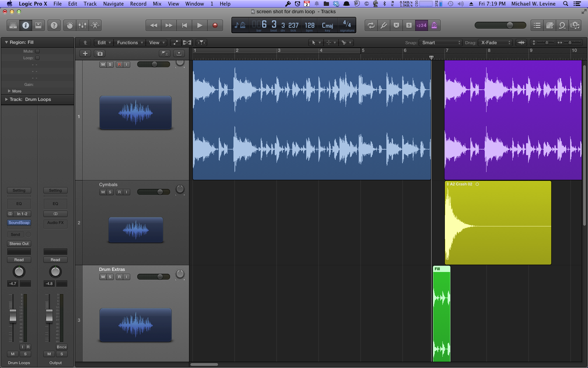The height and width of the screenshot is (368, 588).
Task: Open Spotlight search in the menu bar
Action: tap(566, 4)
